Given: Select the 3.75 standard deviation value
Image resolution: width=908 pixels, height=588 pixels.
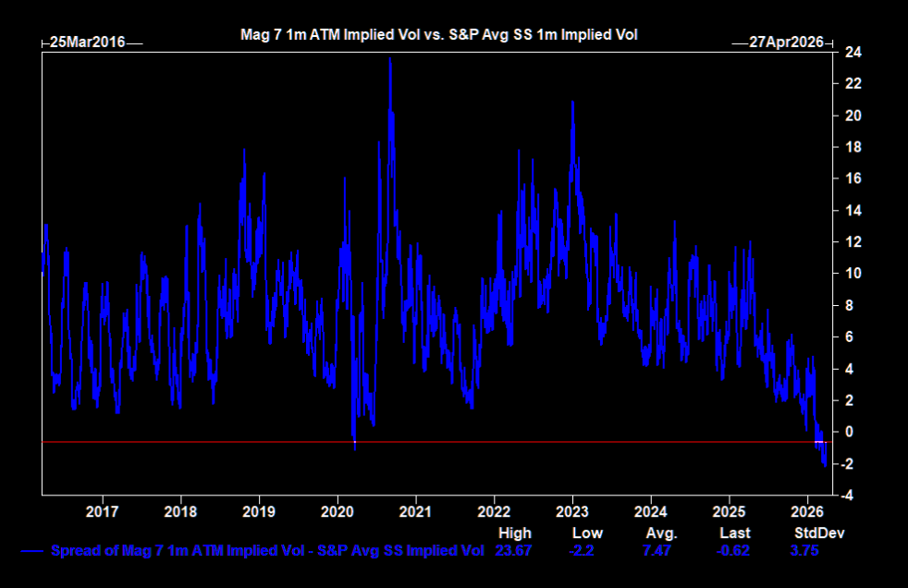Looking at the screenshot, I should tap(804, 552).
